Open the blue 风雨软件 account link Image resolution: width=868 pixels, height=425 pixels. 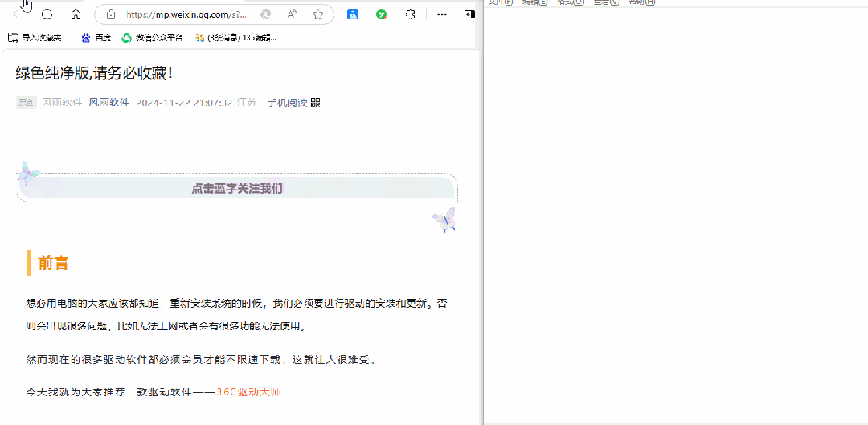(109, 102)
